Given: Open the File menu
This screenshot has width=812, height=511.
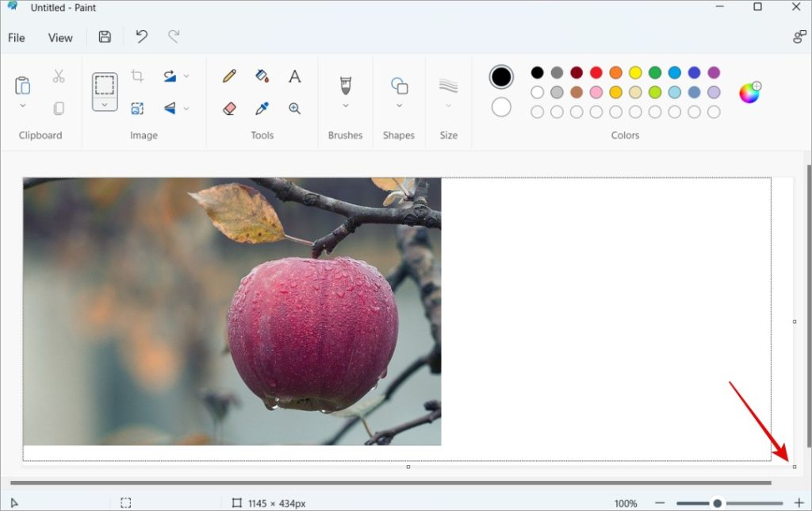Looking at the screenshot, I should [x=17, y=37].
